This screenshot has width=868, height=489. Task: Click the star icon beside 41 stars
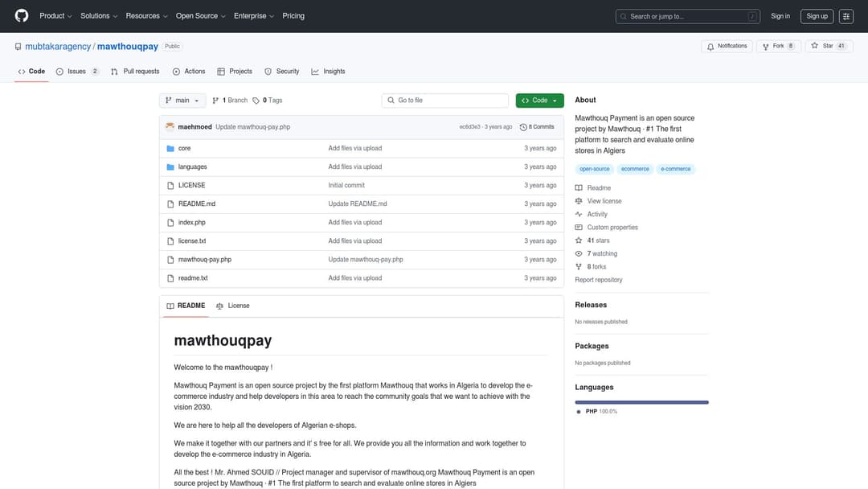579,240
